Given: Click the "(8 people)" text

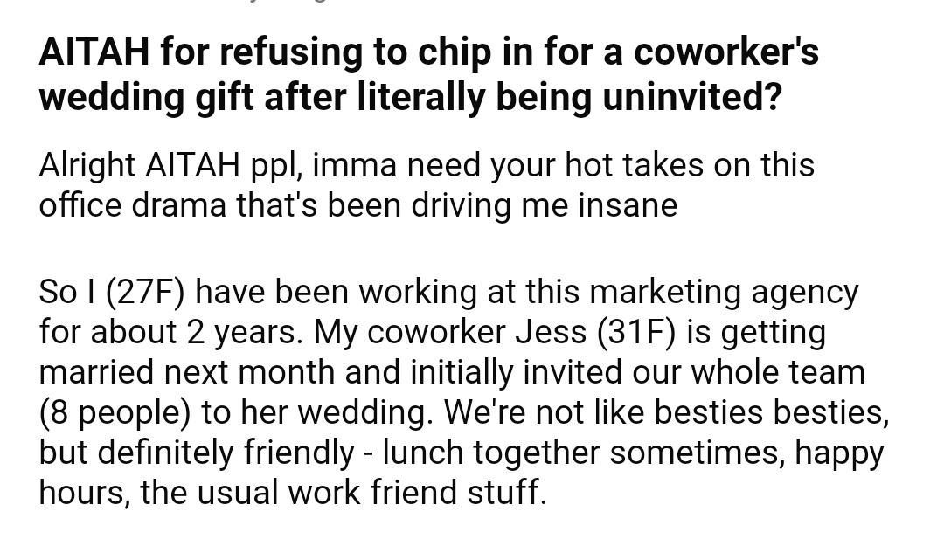Looking at the screenshot, I should click(115, 412).
